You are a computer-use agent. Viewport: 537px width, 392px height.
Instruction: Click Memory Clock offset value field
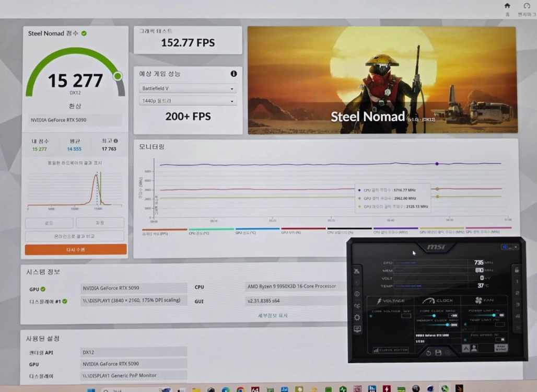coord(453,325)
